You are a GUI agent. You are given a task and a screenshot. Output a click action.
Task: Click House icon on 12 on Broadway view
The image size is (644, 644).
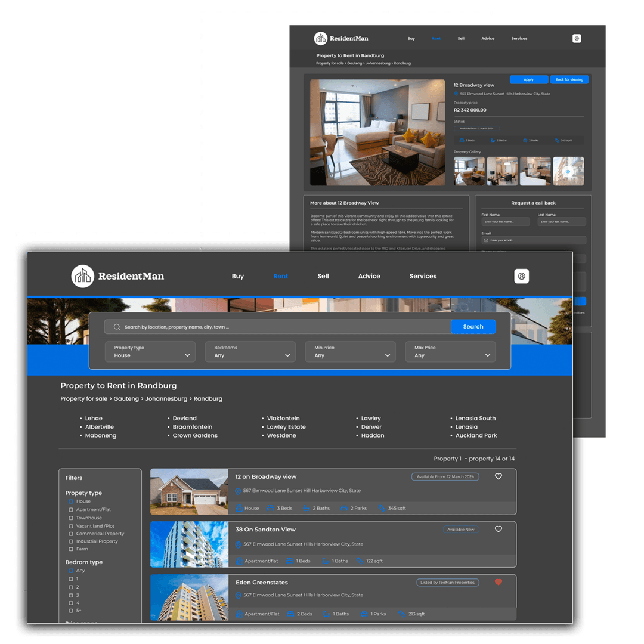(x=239, y=508)
